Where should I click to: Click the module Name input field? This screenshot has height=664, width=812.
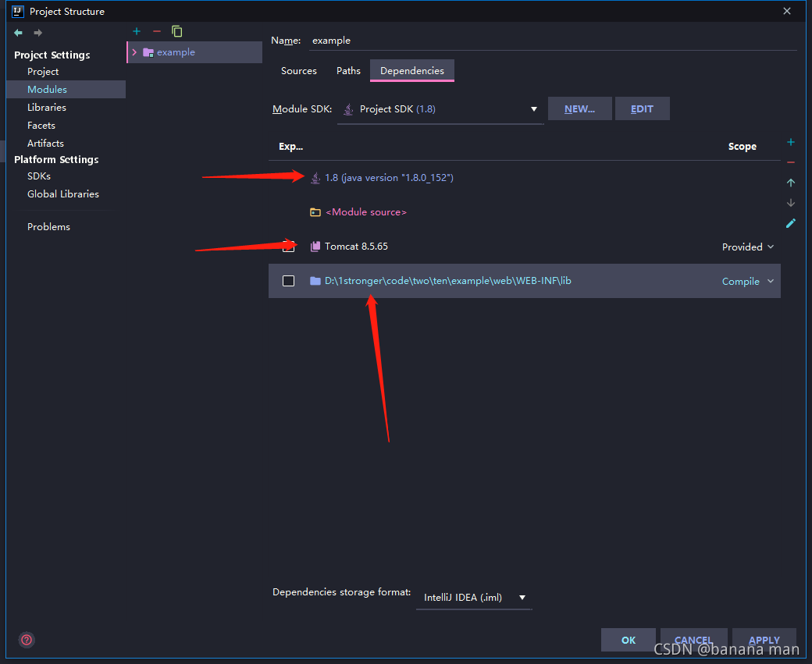click(x=553, y=41)
